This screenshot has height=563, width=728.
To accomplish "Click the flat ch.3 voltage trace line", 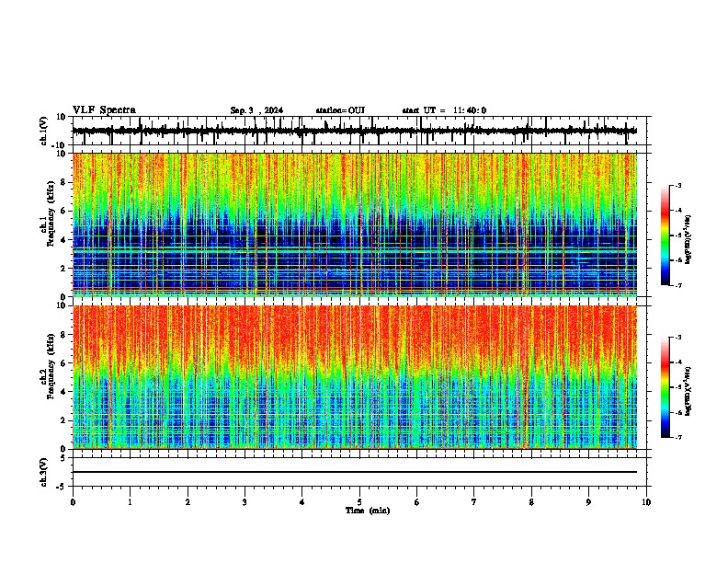I will (355, 472).
